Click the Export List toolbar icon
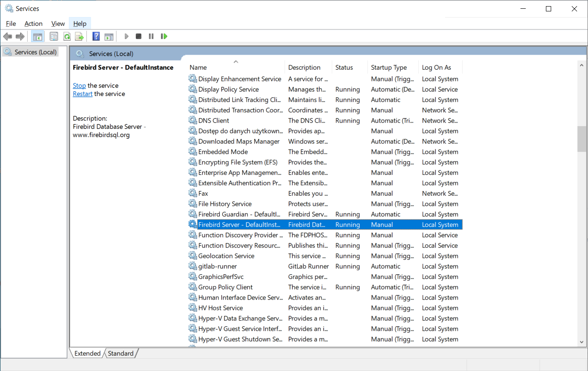Viewport: 588px width, 371px height. pyautogui.click(x=79, y=36)
